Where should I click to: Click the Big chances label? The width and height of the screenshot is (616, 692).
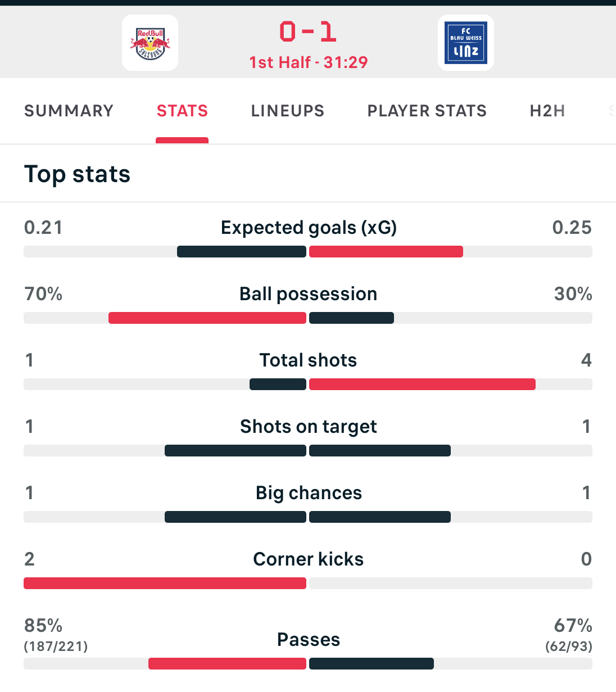coord(309,493)
